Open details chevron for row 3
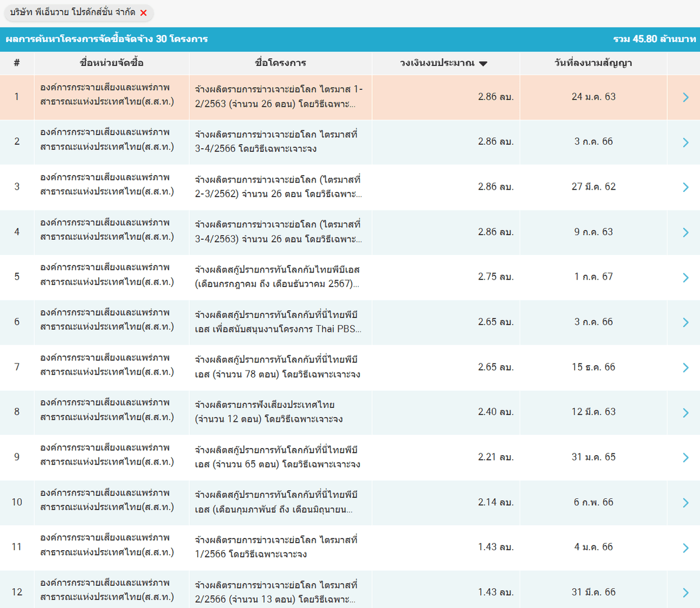This screenshot has width=700, height=608. tap(685, 187)
